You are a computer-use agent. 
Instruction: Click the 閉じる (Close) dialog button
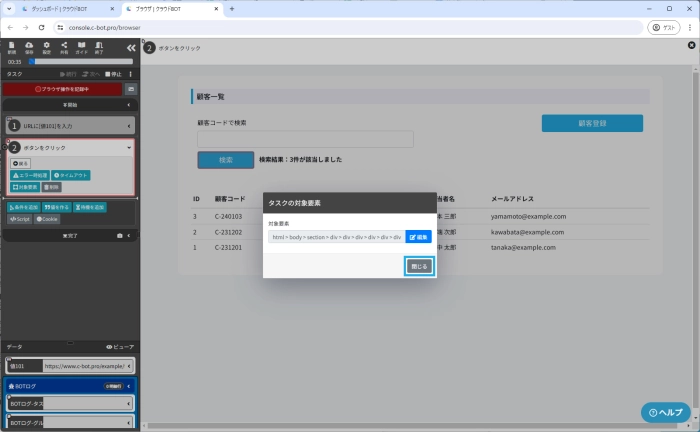(419, 266)
